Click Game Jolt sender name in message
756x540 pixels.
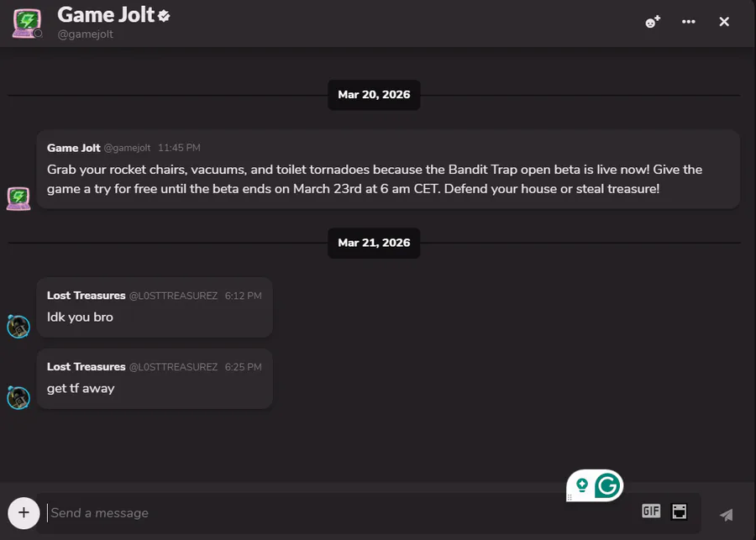pyautogui.click(x=73, y=148)
